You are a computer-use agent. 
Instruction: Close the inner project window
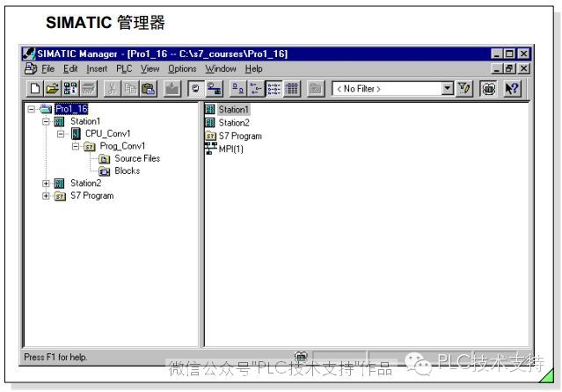(x=523, y=69)
